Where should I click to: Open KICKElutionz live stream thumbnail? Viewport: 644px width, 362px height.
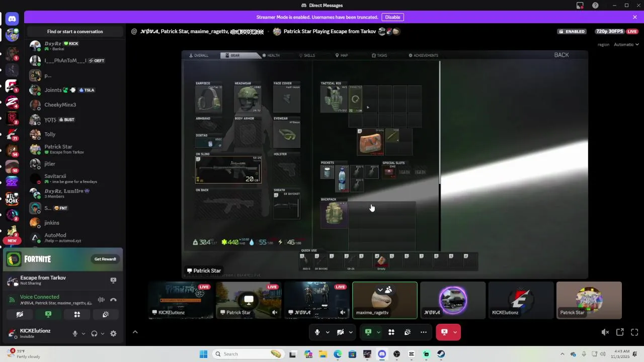[x=181, y=300]
